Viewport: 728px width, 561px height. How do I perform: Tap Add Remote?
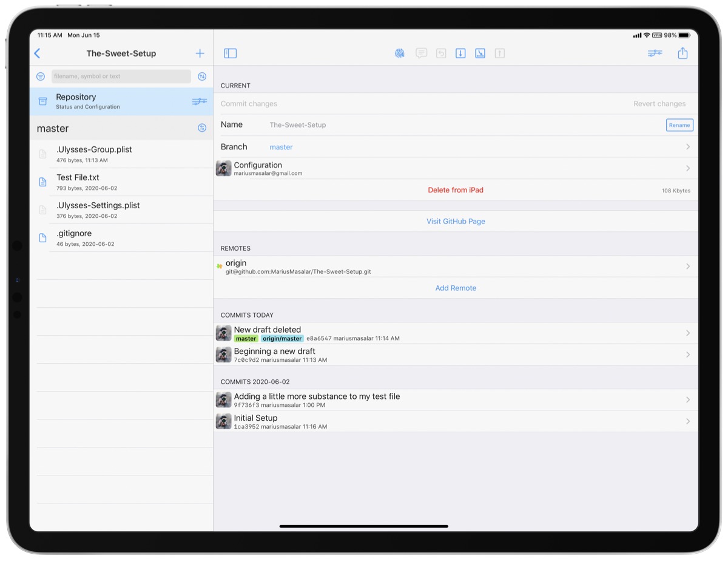[456, 288]
